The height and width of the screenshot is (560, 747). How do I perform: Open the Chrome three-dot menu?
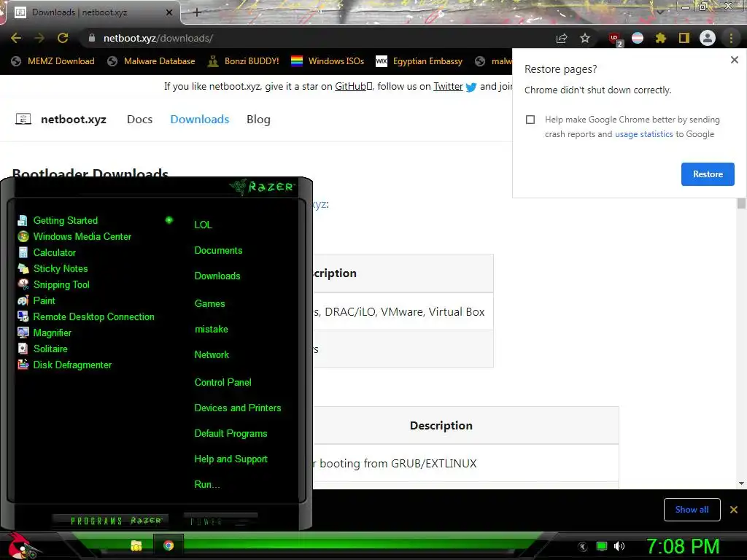pyautogui.click(x=731, y=38)
